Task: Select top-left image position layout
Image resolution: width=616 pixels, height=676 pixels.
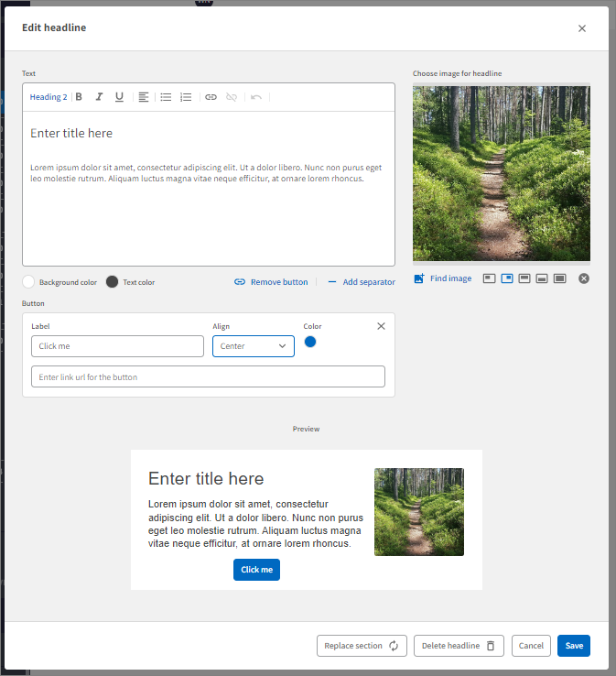Action: click(x=490, y=278)
